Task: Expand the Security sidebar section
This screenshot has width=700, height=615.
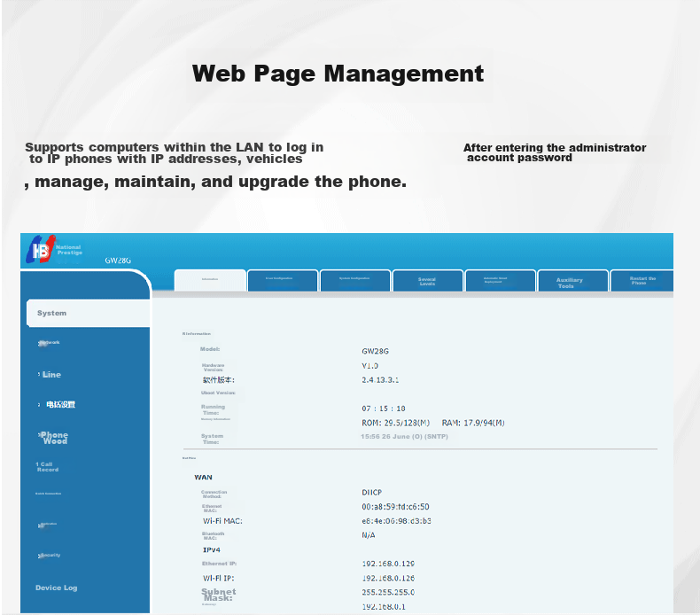Action: click(49, 555)
